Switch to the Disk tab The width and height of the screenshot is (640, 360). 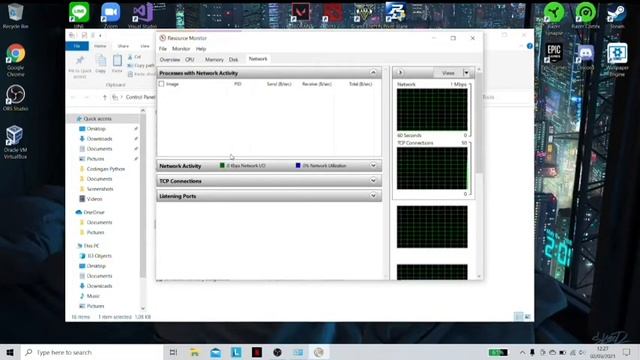233,60
